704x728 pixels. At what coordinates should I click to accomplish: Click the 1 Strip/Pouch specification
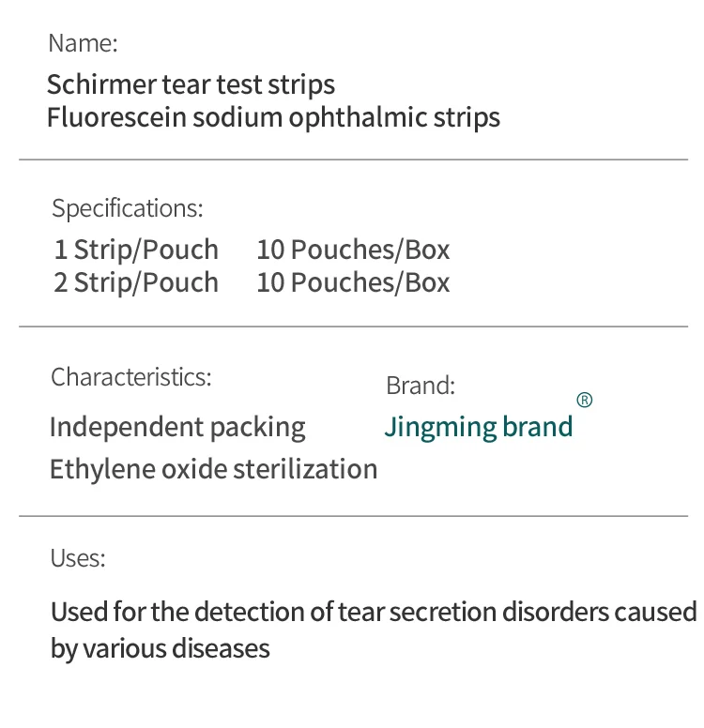[x=136, y=250]
